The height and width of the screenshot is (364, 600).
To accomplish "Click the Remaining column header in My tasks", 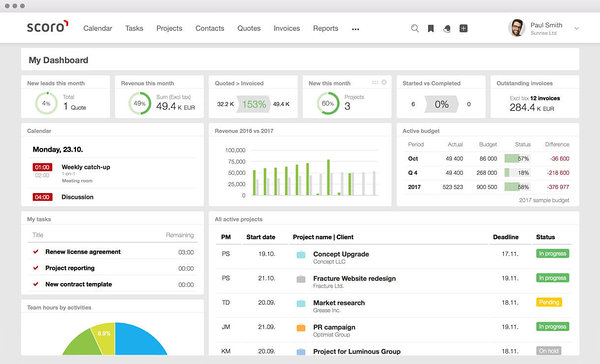I will [x=180, y=235].
